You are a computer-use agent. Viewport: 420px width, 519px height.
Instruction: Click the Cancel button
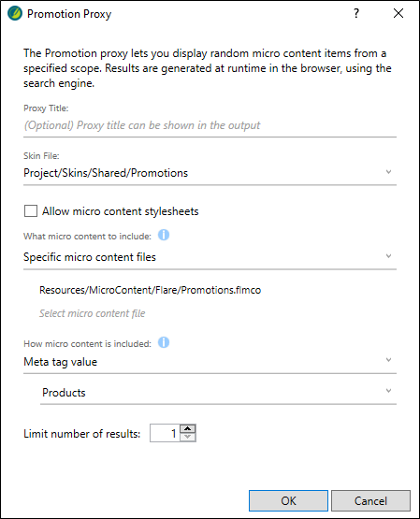370,501
